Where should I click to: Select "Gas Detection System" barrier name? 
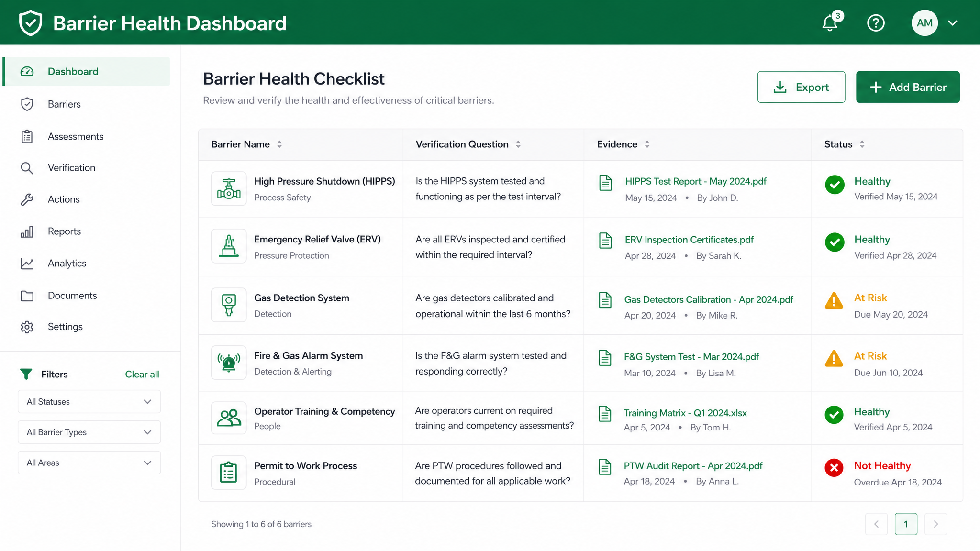pyautogui.click(x=301, y=298)
